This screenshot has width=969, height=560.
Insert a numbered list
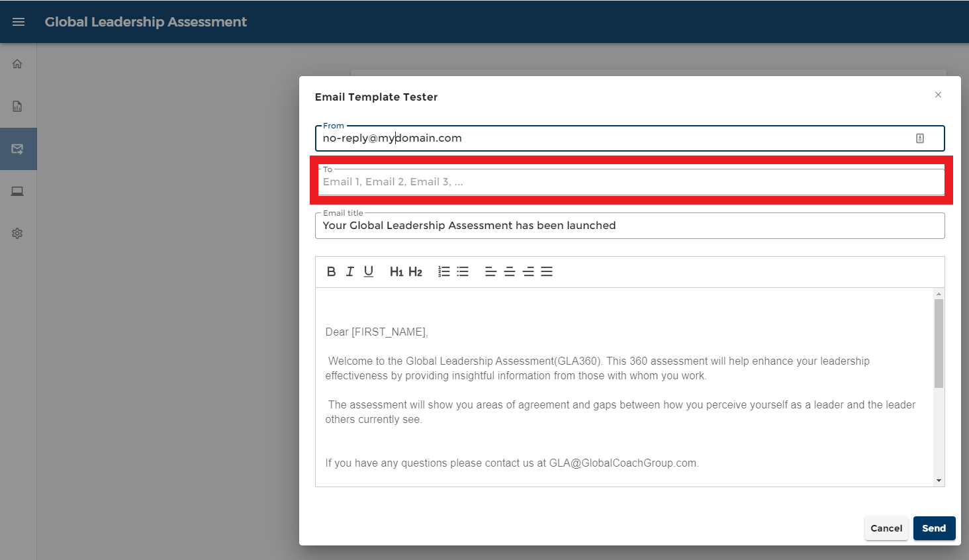tap(444, 271)
